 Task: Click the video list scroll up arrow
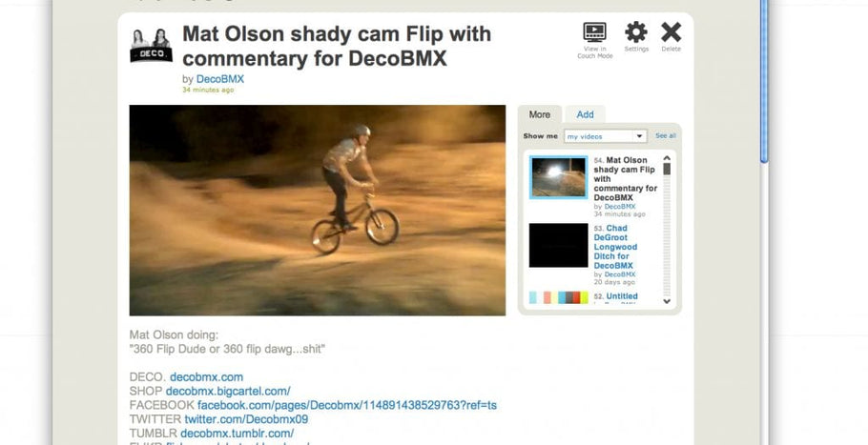coord(667,158)
